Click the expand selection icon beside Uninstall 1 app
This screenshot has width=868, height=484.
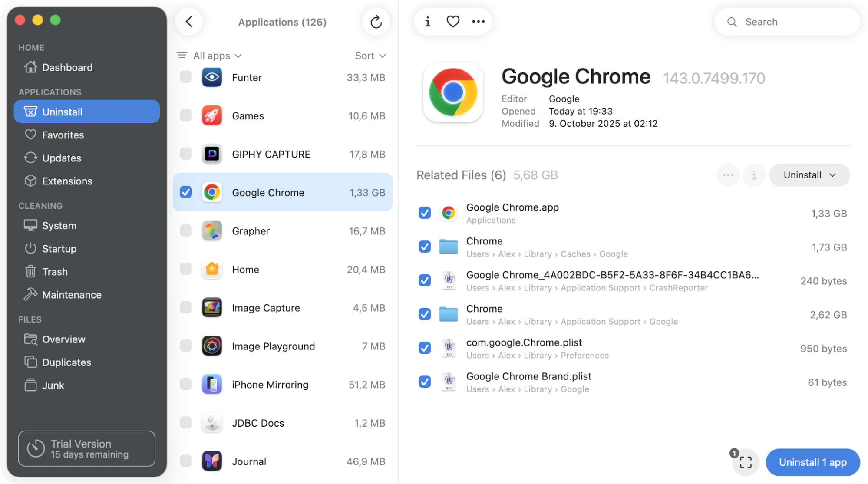[x=746, y=462]
